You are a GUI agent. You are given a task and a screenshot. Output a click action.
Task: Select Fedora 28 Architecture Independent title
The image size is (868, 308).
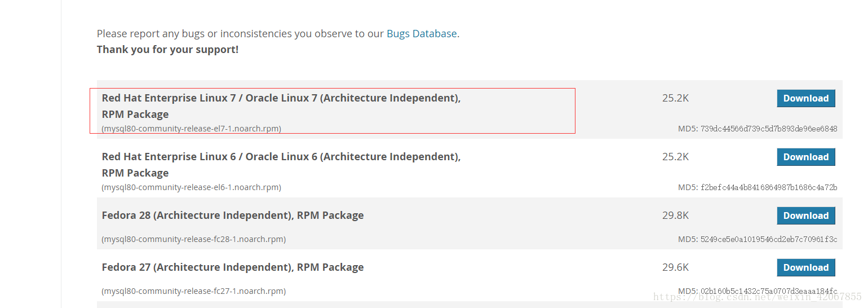[x=233, y=215]
